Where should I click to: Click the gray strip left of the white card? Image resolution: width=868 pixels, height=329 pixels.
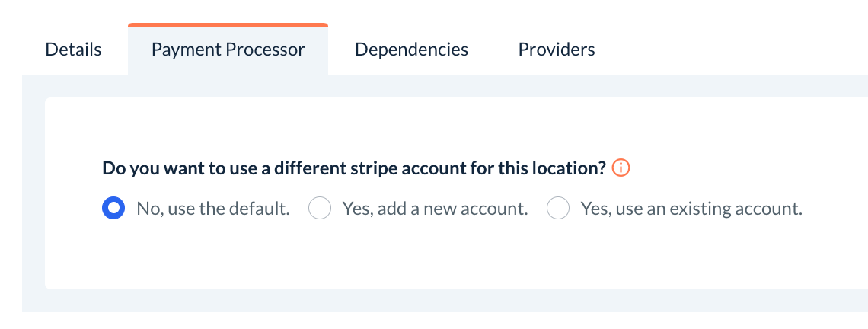click(x=34, y=190)
